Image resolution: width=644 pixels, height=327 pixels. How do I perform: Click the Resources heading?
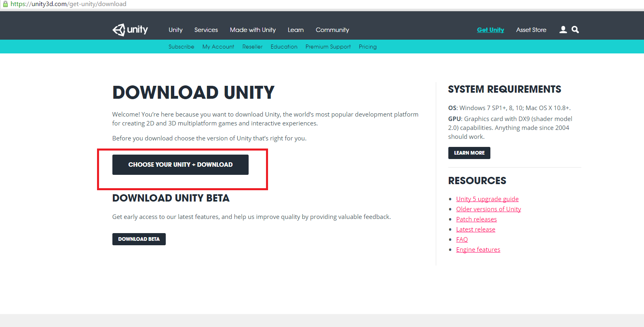(x=477, y=181)
